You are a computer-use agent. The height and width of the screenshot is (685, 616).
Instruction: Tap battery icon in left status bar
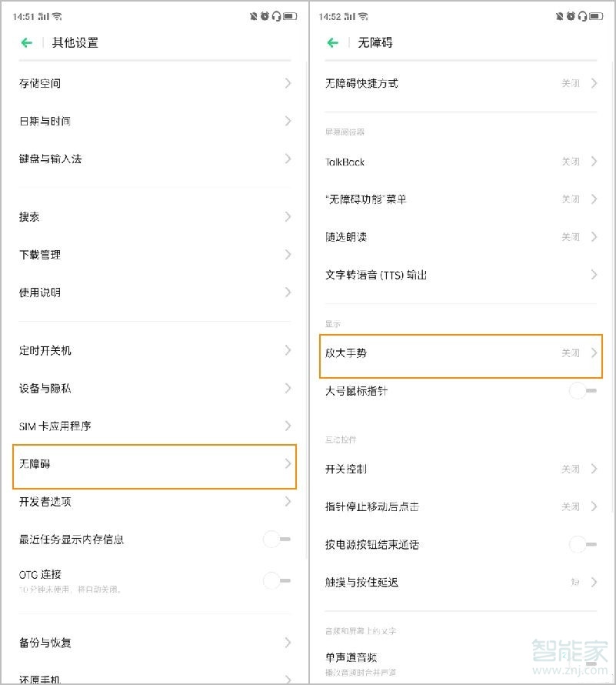290,16
